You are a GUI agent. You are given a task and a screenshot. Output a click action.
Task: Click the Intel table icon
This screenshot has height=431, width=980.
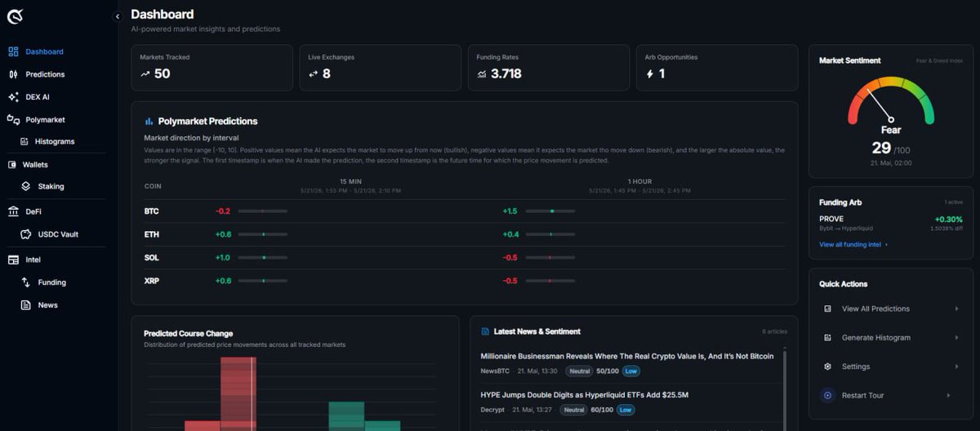tap(13, 260)
